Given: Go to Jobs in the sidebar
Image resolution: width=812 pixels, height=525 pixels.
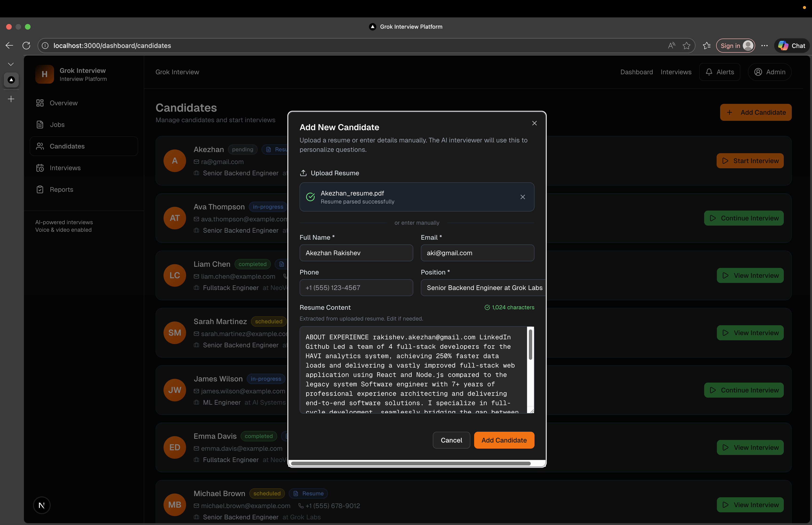Looking at the screenshot, I should (x=57, y=125).
